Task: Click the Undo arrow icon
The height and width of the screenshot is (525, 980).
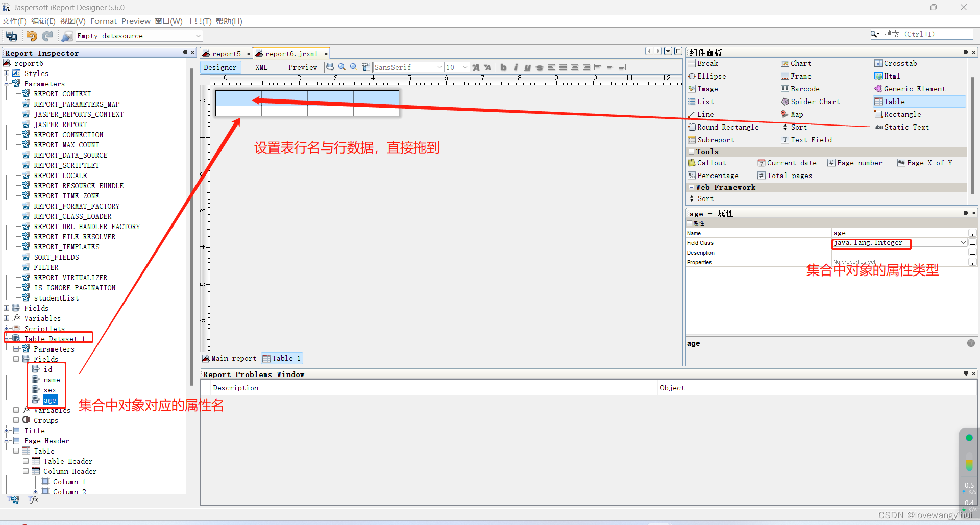Action: tap(32, 36)
